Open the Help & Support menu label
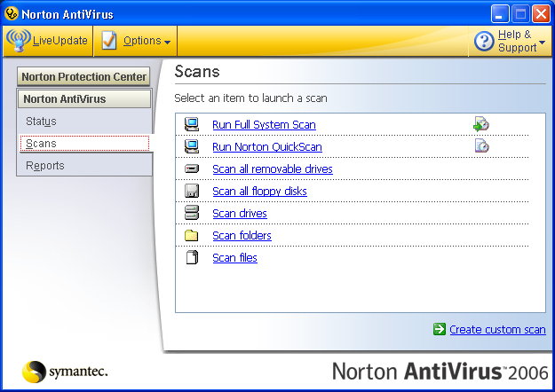The width and height of the screenshot is (555, 392). (517, 41)
